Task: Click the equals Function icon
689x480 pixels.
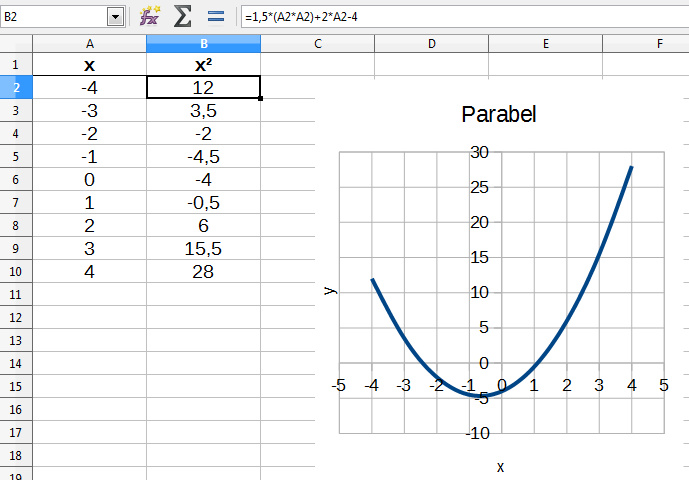Action: 215,16
